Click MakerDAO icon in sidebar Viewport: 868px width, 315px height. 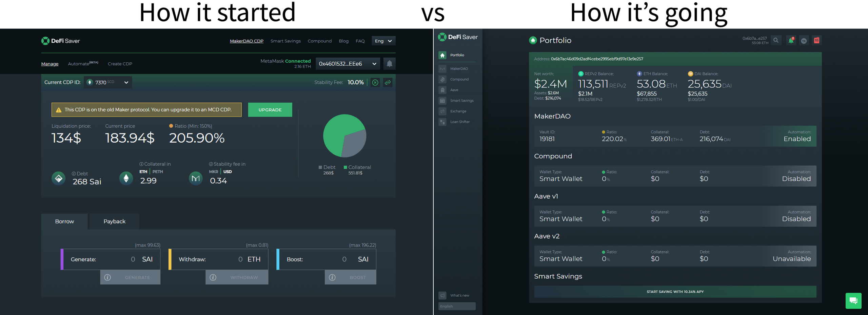442,69
